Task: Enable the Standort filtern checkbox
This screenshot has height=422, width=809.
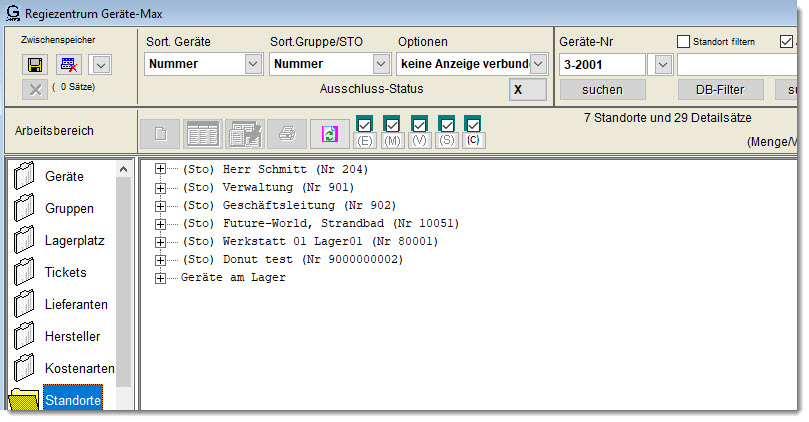Action: [x=684, y=42]
